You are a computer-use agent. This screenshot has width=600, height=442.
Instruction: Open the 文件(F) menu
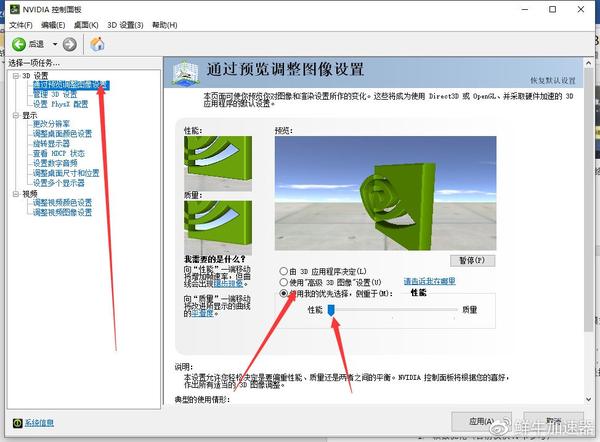pos(21,25)
